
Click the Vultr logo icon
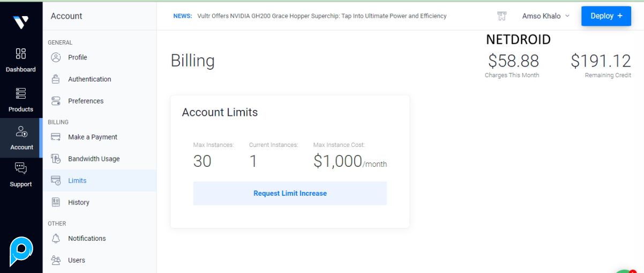(x=21, y=22)
